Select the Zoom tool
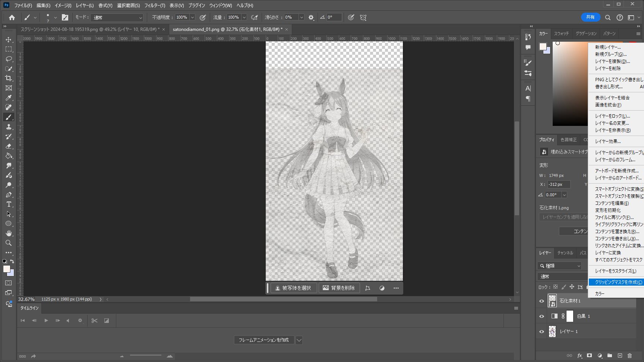Screen dimensions: 644x362 9,243
